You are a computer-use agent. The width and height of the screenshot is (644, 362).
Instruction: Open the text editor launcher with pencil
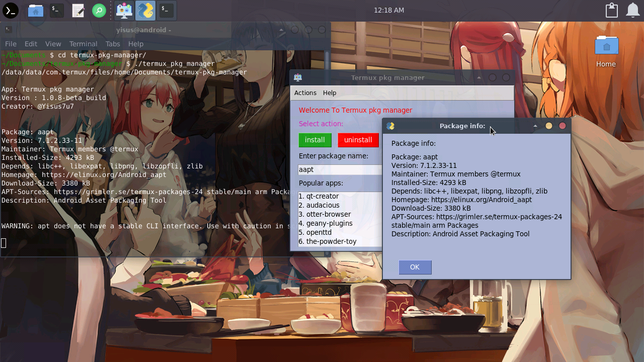78,10
